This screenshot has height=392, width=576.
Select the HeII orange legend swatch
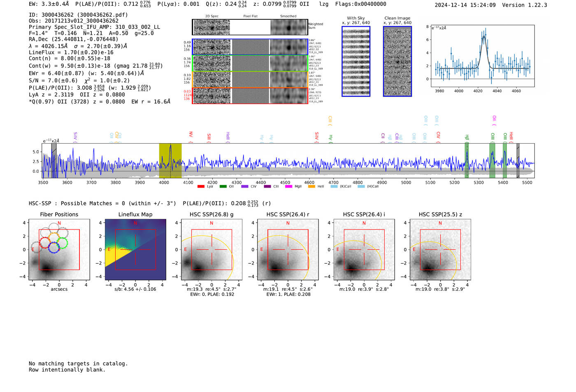coord(311,187)
